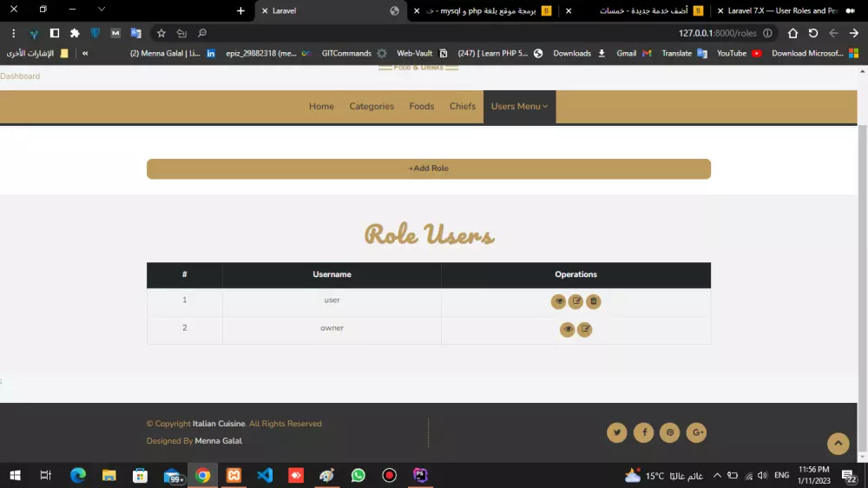Open the tab search chevron
The height and width of the screenshot is (488, 868).
click(102, 10)
